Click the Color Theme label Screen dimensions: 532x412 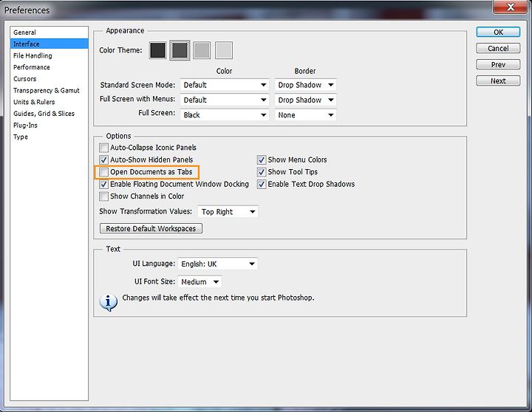[120, 50]
